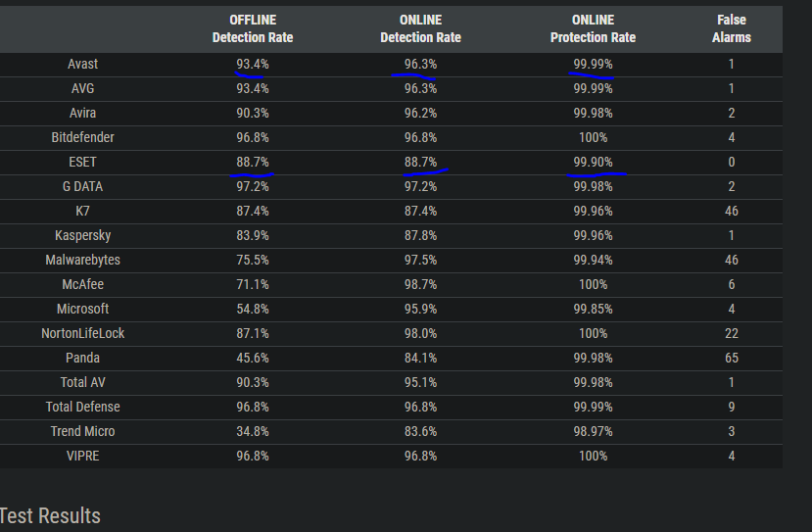The height and width of the screenshot is (532, 812).
Task: Select the Avast row label
Action: click(82, 64)
